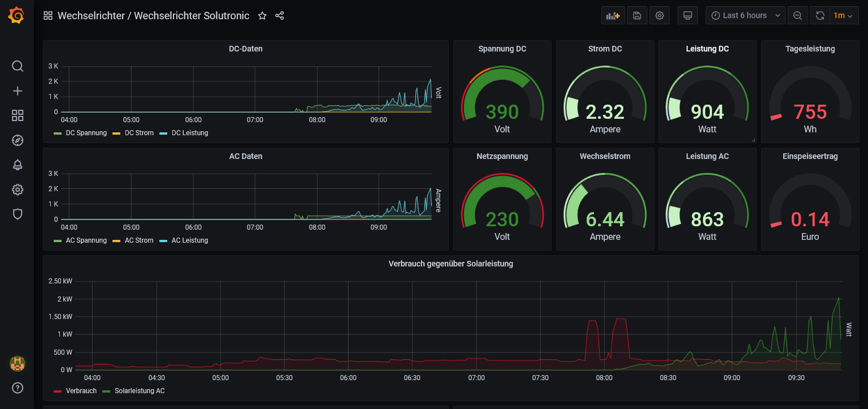Image resolution: width=868 pixels, height=409 pixels.
Task: Click the Grafana logo home icon
Action: point(16,16)
